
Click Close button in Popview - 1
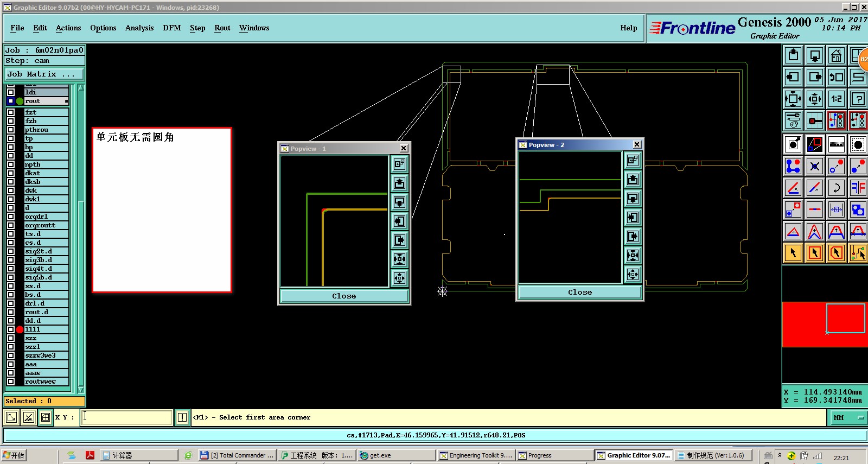click(344, 296)
